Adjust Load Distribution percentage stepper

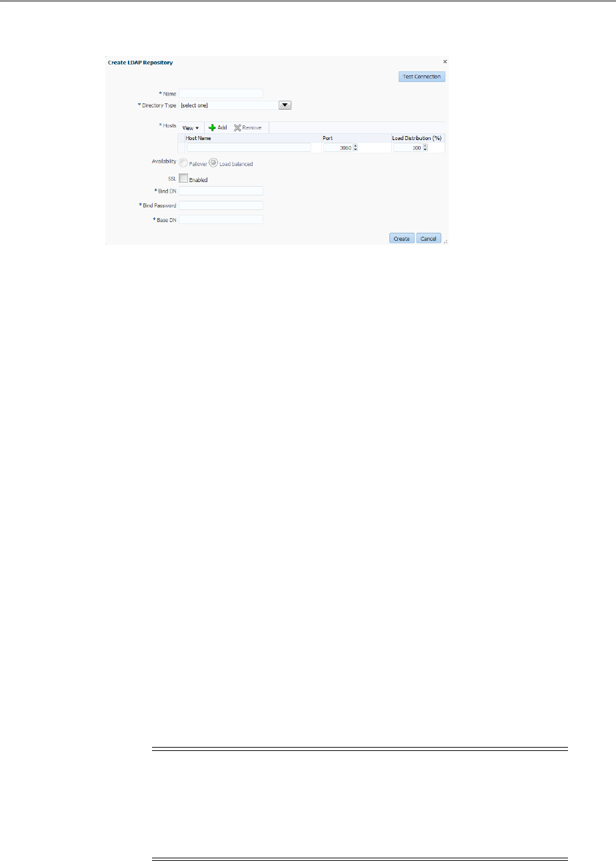(425, 147)
